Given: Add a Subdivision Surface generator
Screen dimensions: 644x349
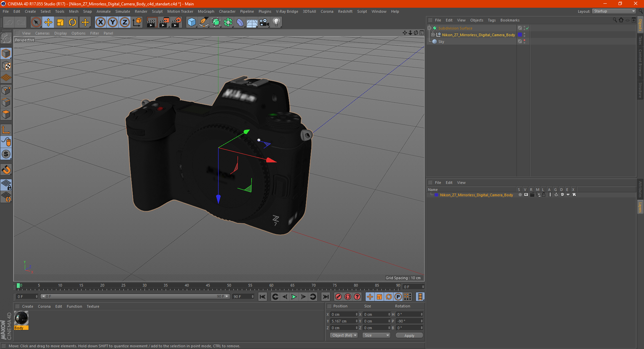Looking at the screenshot, I should [216, 22].
